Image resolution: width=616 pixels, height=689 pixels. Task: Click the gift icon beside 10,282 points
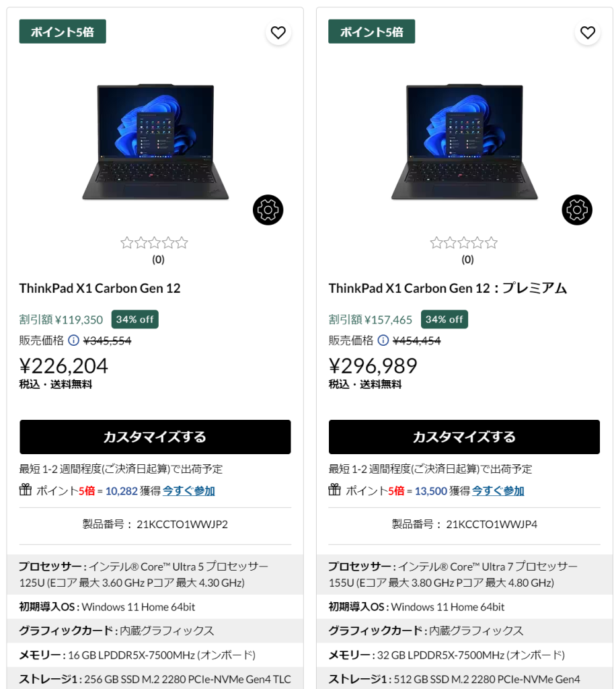[26, 490]
